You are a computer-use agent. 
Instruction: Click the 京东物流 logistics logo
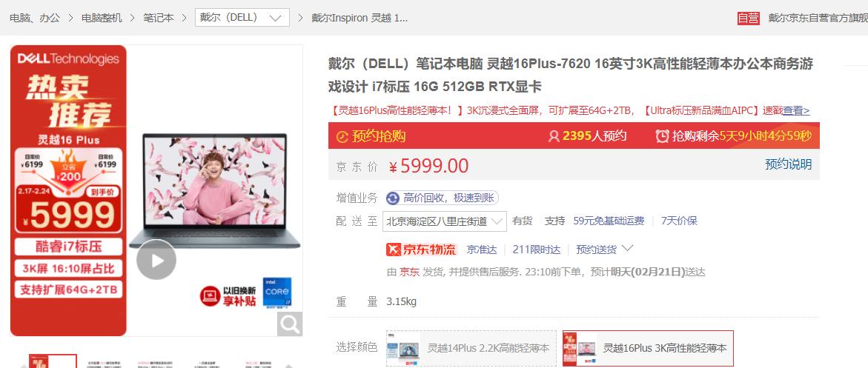tap(422, 250)
